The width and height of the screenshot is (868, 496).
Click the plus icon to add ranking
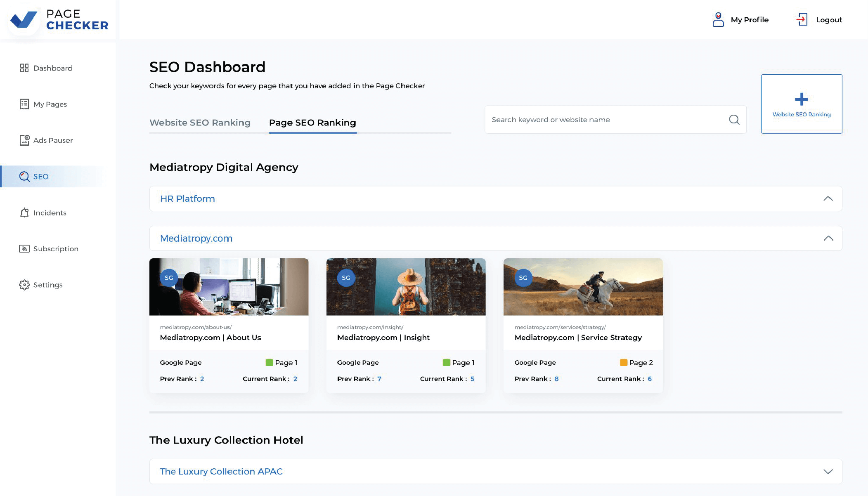[802, 99]
